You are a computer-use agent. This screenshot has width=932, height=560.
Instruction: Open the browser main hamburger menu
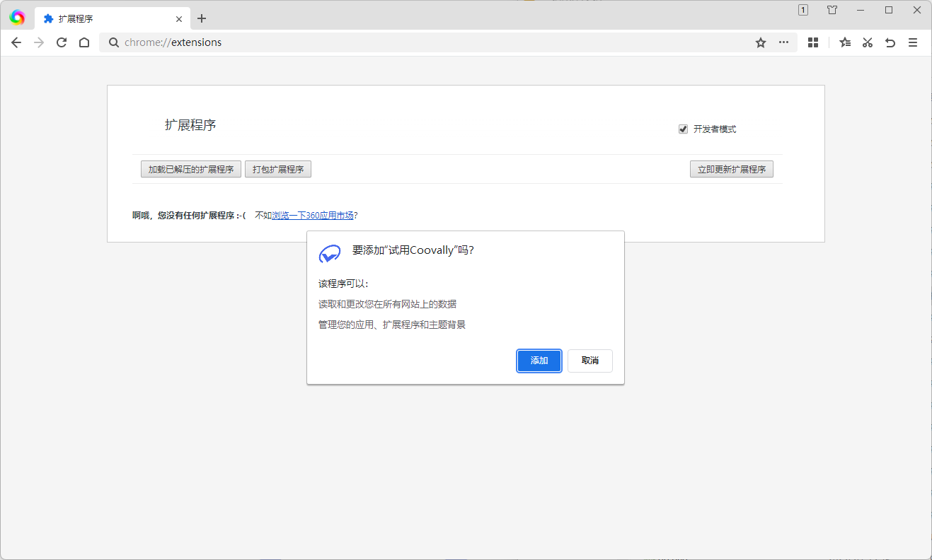point(913,42)
